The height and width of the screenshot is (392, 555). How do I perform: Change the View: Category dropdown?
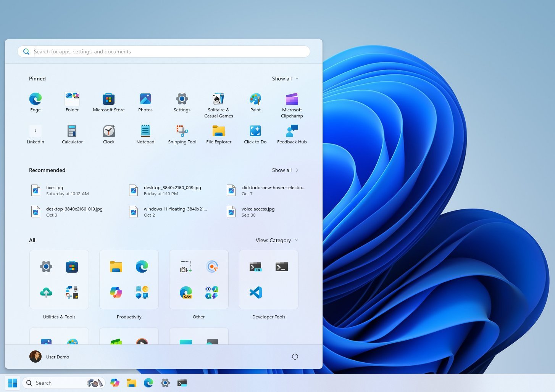pos(277,240)
